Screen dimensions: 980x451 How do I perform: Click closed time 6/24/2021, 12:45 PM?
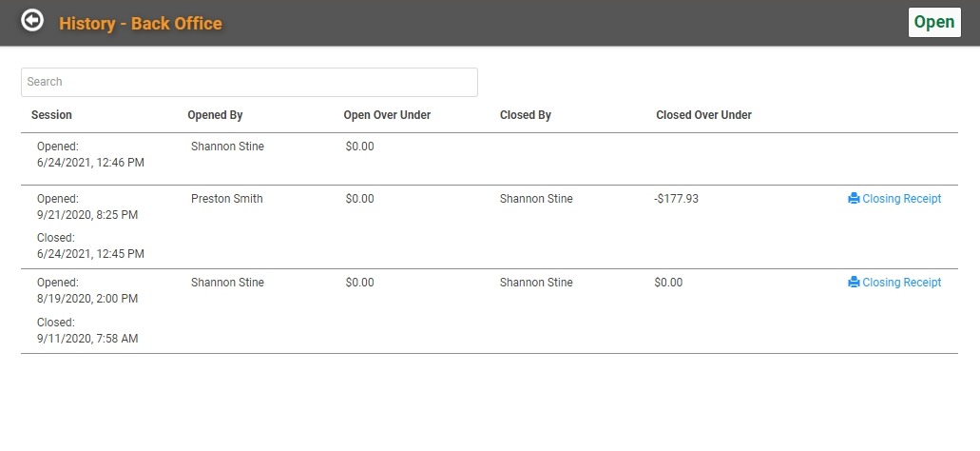coord(90,254)
